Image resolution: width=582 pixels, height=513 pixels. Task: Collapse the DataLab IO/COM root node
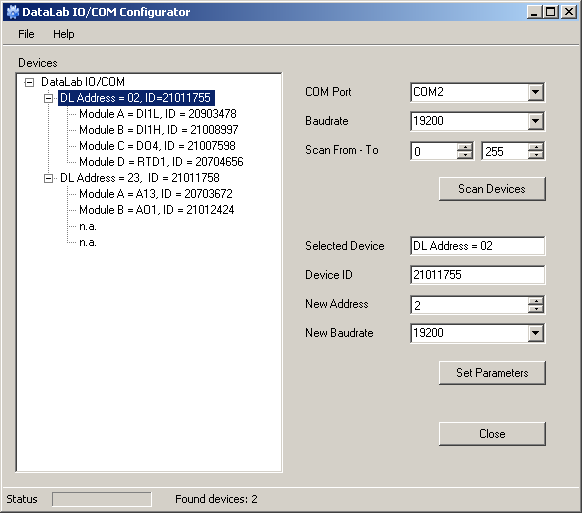click(29, 82)
